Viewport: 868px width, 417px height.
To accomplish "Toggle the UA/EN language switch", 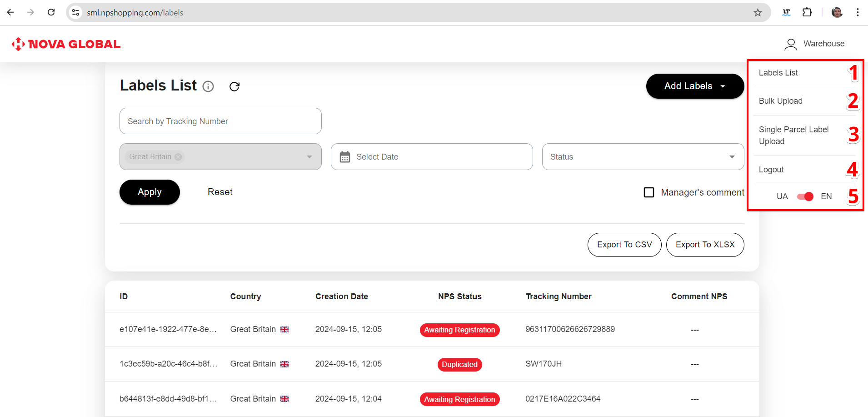I will 805,196.
